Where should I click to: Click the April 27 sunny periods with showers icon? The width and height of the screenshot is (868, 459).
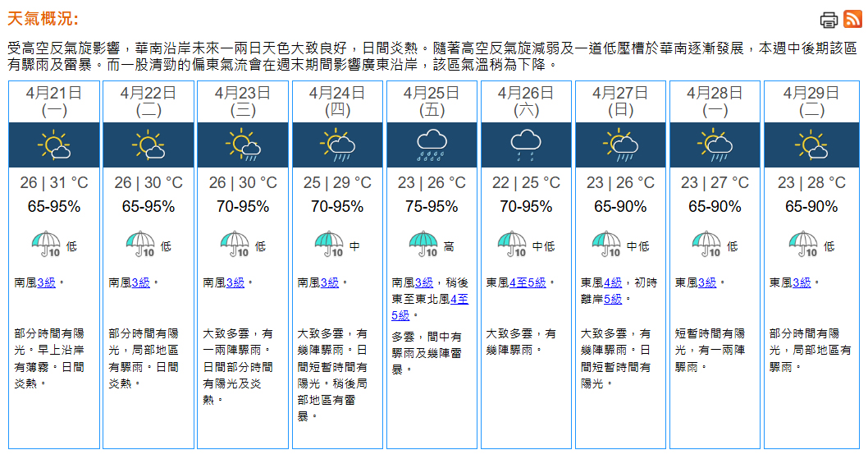(620, 145)
